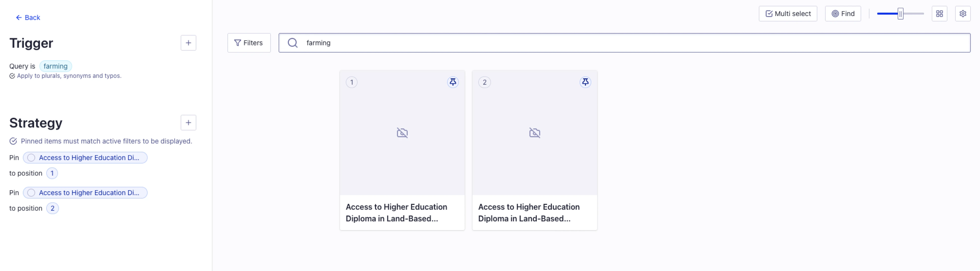Click the farming query tag
The width and height of the screenshot is (980, 271).
coord(56,66)
